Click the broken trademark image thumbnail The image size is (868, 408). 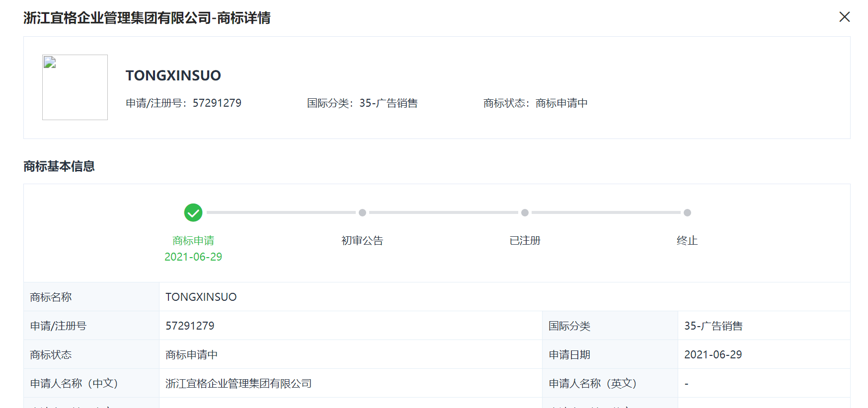tap(75, 87)
